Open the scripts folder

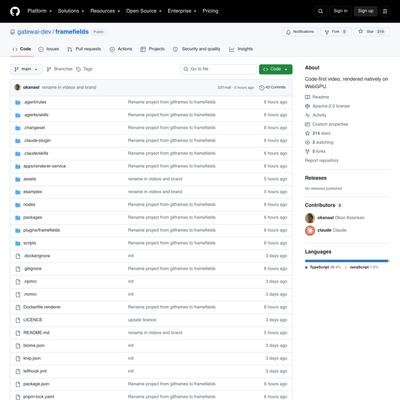point(30,243)
